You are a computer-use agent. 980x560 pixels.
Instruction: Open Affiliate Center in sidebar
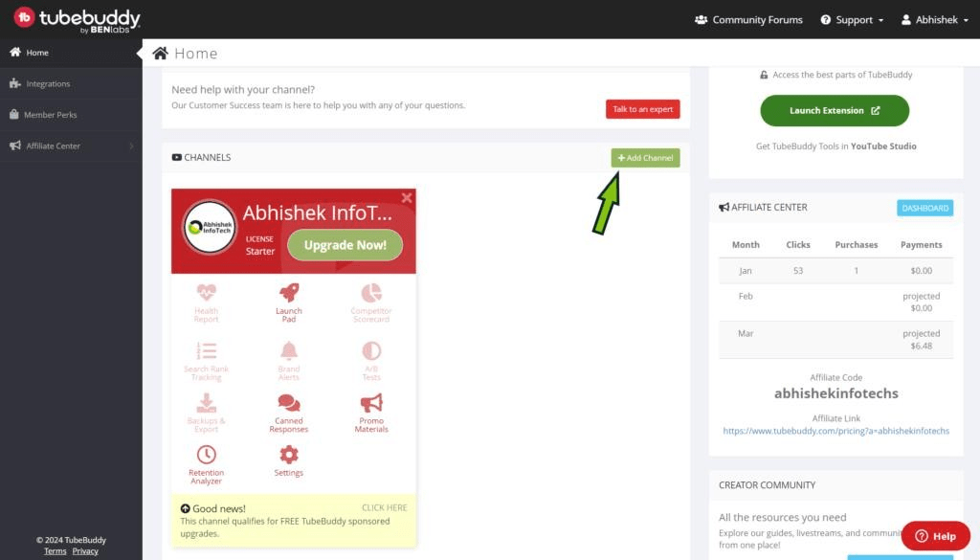(x=71, y=146)
